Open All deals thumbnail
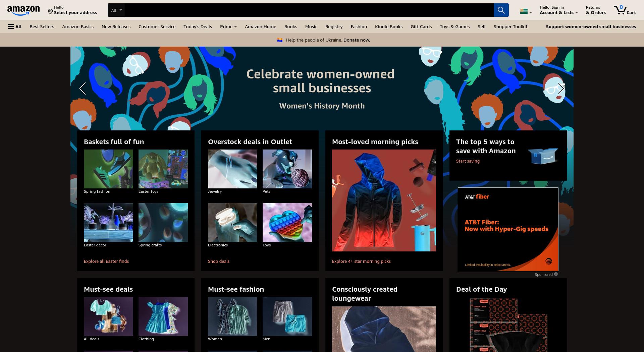The image size is (644, 352). tap(108, 316)
